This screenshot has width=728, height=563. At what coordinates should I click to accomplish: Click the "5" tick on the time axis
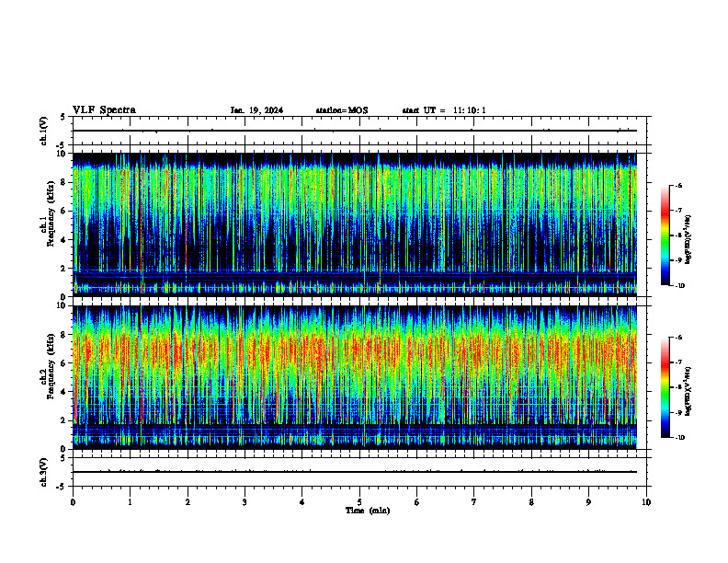click(x=359, y=502)
